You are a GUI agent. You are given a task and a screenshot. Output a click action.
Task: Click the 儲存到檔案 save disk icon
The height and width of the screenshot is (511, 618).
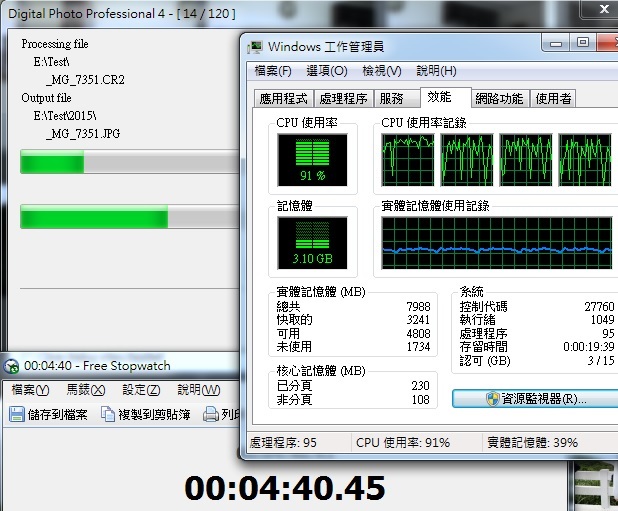tap(17, 414)
